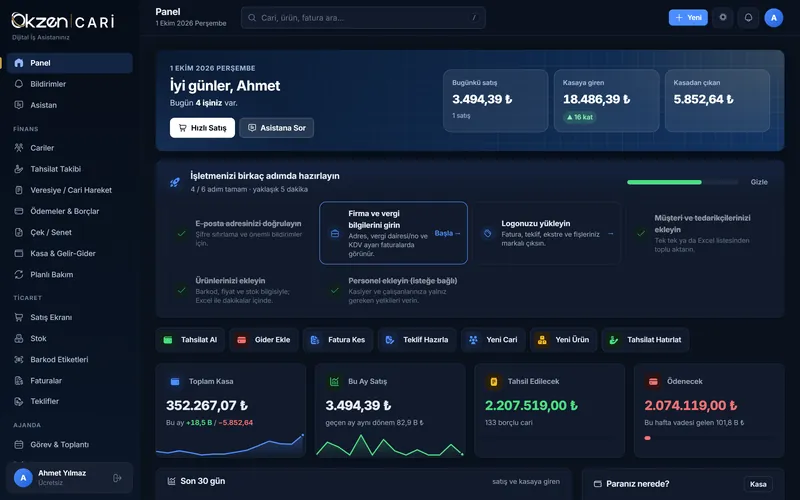The image size is (800, 500).
Task: Toggle the Müşteri ve tedarikçilerinizi ekleyin checkmark
Action: (641, 233)
